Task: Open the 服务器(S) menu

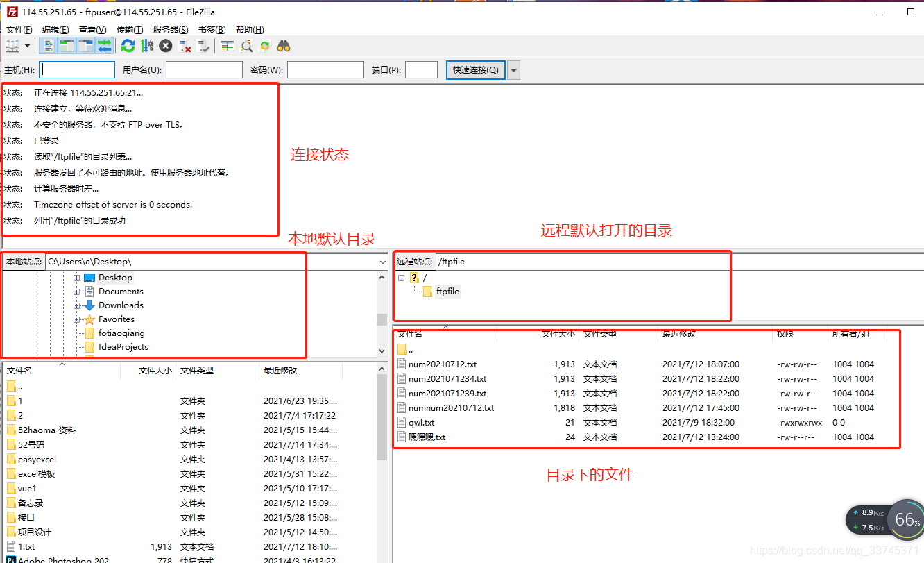Action: point(171,30)
